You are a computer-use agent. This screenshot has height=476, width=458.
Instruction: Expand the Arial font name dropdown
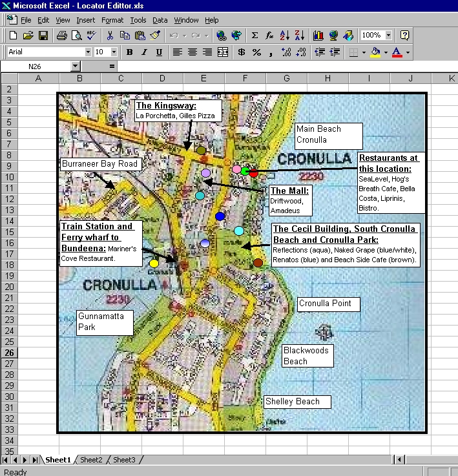(x=88, y=52)
